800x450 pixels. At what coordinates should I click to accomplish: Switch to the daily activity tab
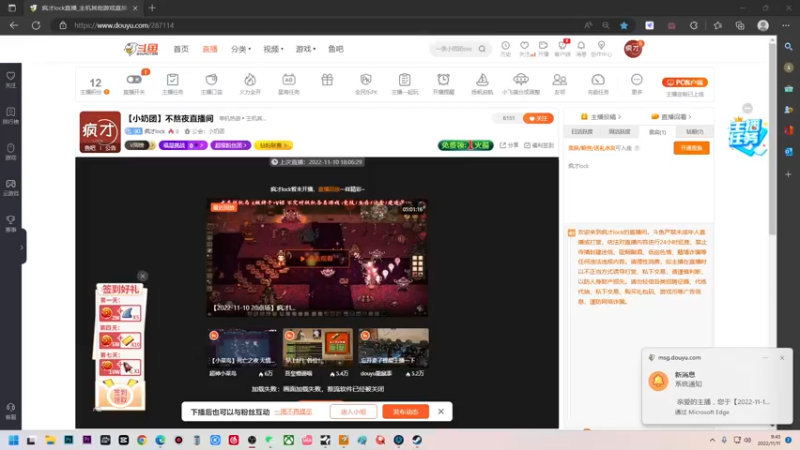(x=582, y=132)
